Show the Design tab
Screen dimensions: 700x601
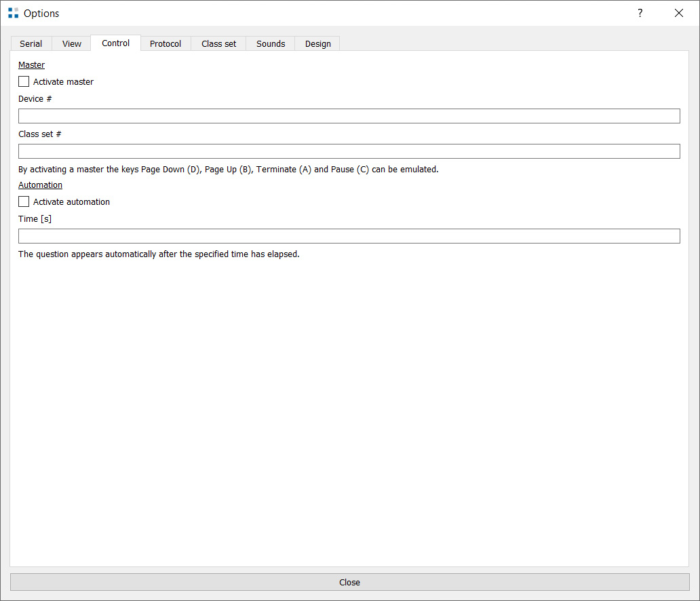click(318, 43)
